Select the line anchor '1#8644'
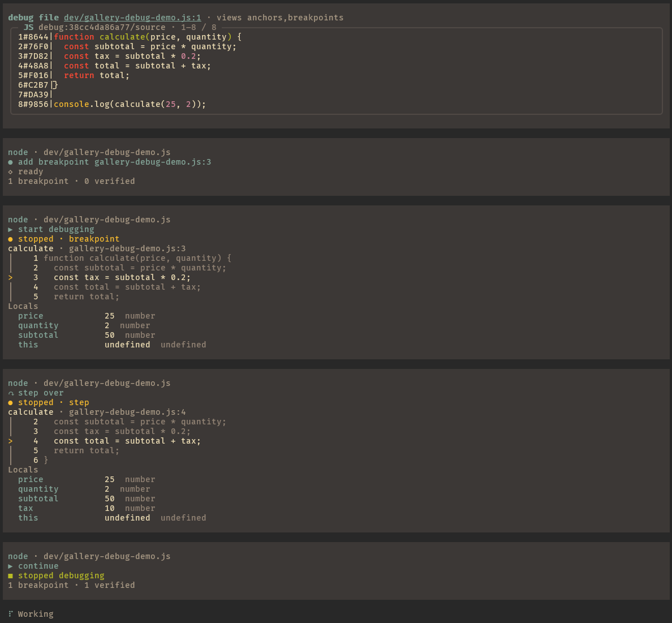This screenshot has width=672, height=623. coord(33,37)
